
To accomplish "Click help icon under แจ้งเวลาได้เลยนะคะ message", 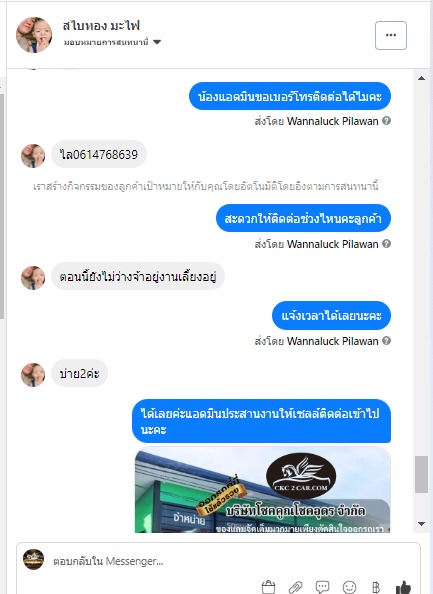I will click(x=386, y=341).
